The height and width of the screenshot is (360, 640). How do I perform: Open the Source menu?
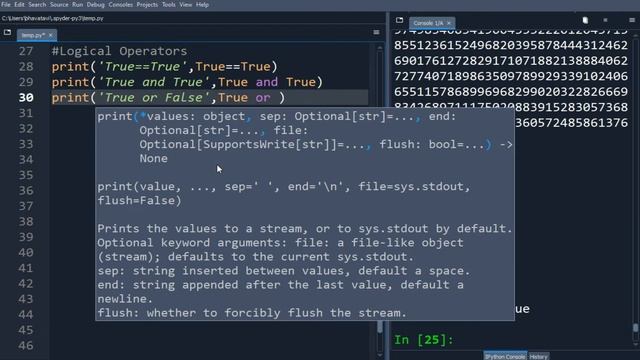point(59,5)
